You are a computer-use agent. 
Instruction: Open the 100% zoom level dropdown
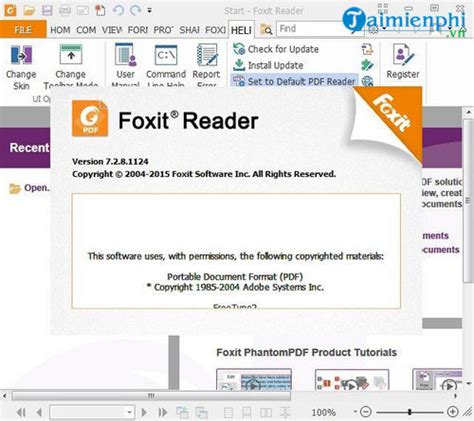pyautogui.click(x=355, y=412)
